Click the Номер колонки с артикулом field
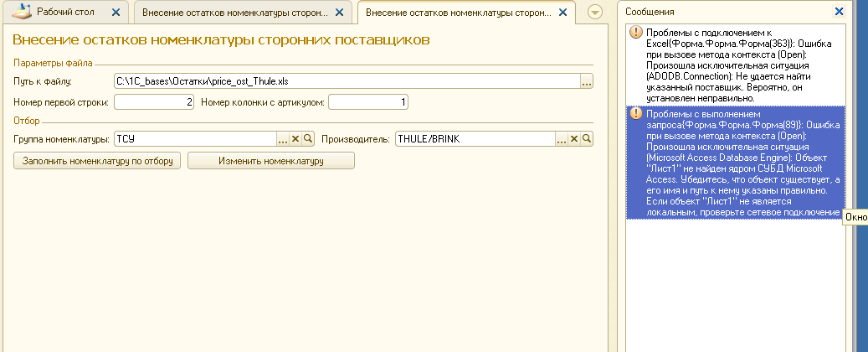Image resolution: width=868 pixels, height=352 pixels. pyautogui.click(x=368, y=102)
